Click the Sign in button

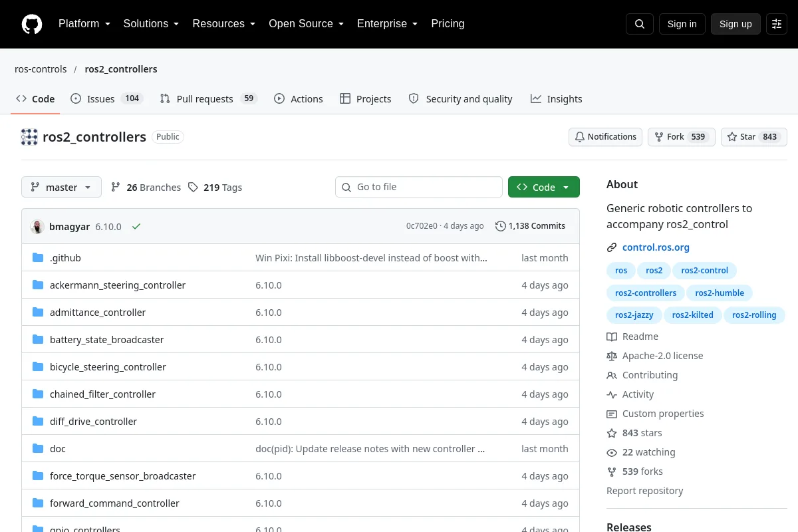click(x=682, y=24)
